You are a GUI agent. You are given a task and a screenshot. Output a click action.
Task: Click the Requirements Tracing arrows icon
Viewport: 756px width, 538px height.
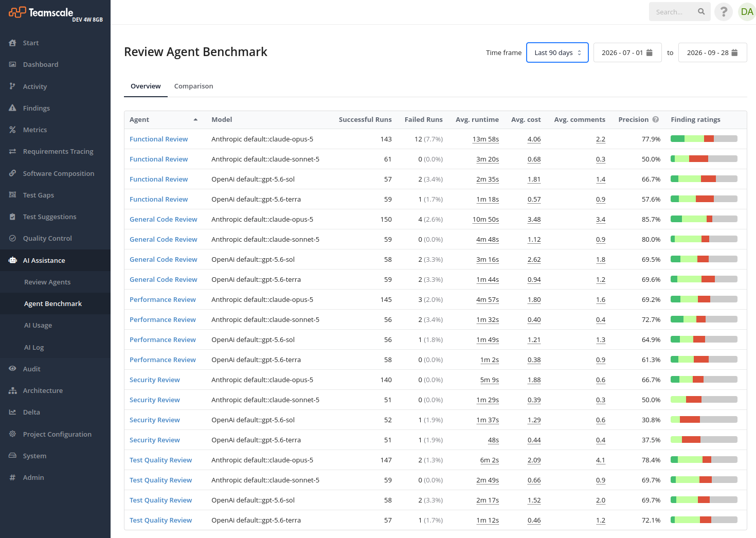[x=12, y=152]
